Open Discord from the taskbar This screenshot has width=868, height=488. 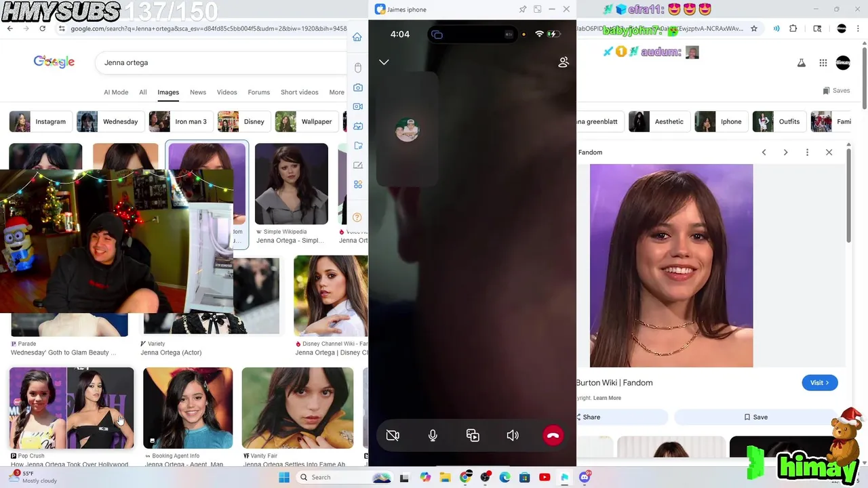[x=585, y=477]
